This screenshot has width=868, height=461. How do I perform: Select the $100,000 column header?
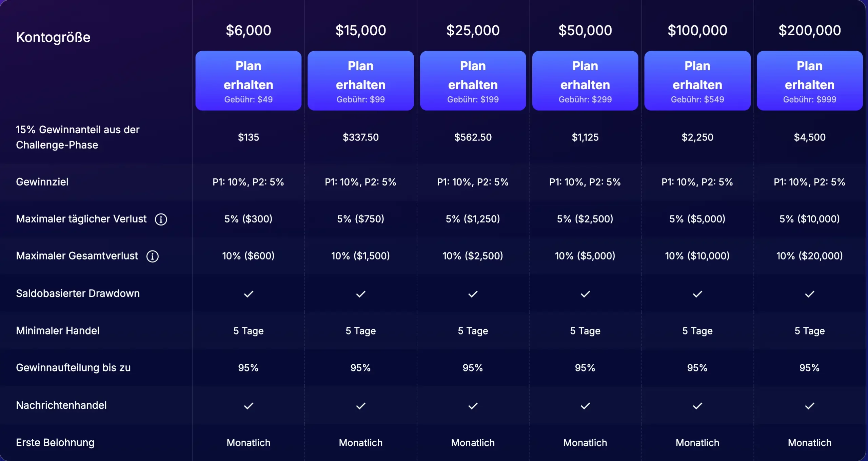[697, 31]
